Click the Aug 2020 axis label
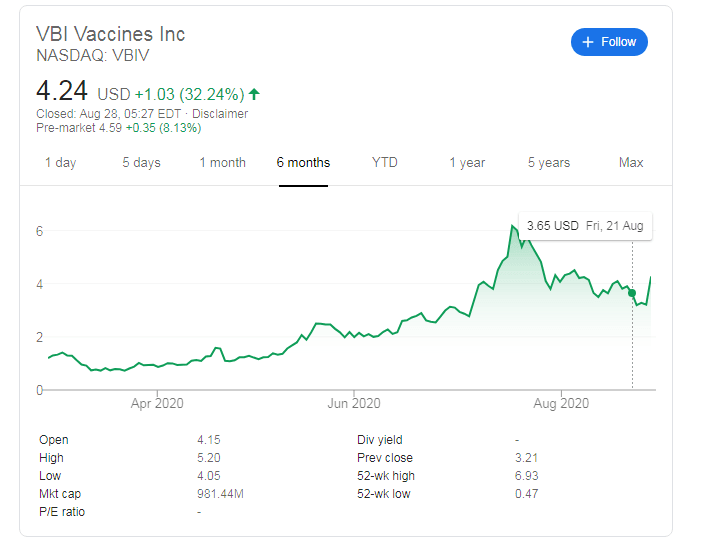This screenshot has height=548, width=702. coord(560,404)
